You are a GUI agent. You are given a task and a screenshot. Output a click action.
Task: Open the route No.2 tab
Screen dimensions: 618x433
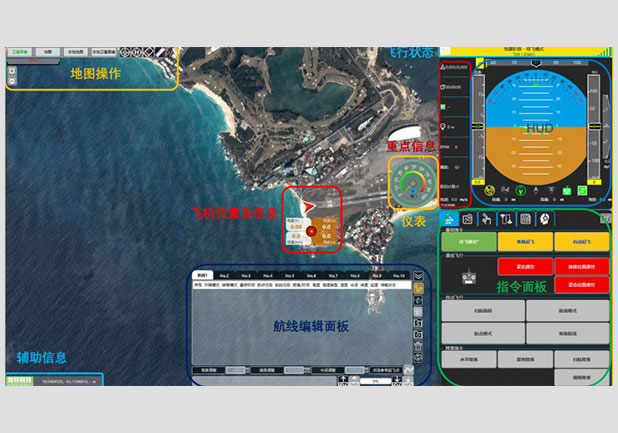tap(222, 275)
